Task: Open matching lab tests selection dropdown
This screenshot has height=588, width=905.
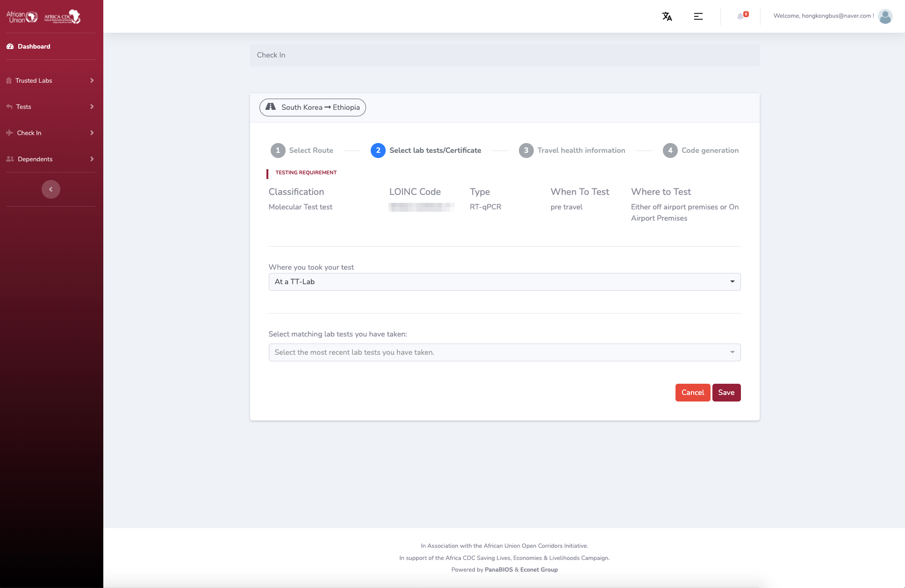Action: pos(504,352)
